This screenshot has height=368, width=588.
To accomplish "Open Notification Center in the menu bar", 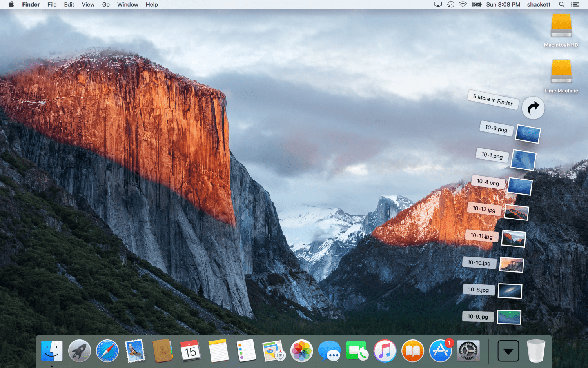I will (x=575, y=5).
